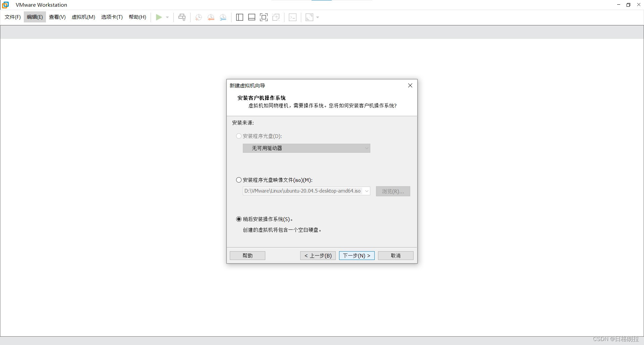The height and width of the screenshot is (345, 644).
Task: Minimize the VMware Workstation window
Action: [619, 5]
